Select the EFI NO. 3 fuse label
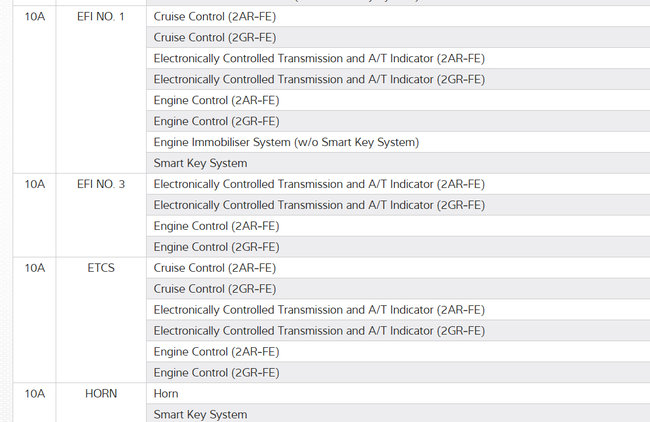Viewport: 650px width, 422px height. click(x=101, y=184)
